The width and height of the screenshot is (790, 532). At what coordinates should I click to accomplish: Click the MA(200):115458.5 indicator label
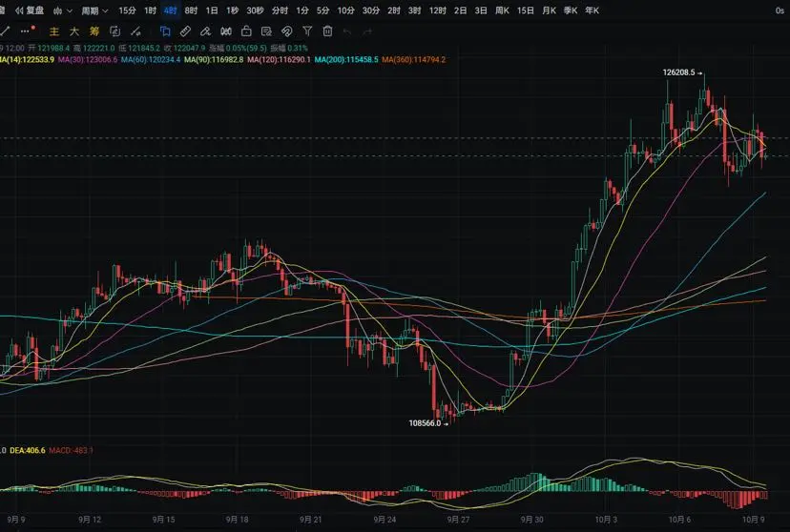pyautogui.click(x=346, y=59)
